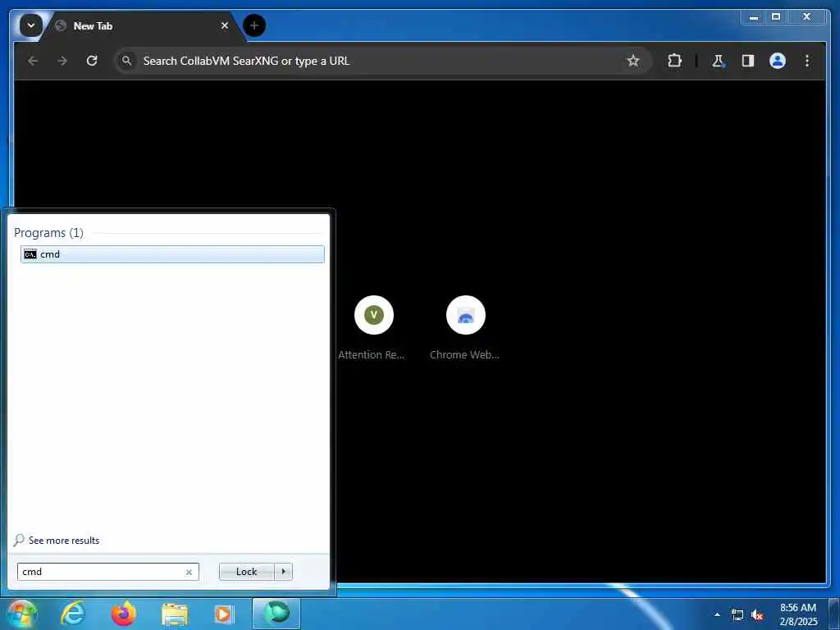Clear the Start menu search box
Screen dimensions: 840x630
pyautogui.click(x=189, y=572)
